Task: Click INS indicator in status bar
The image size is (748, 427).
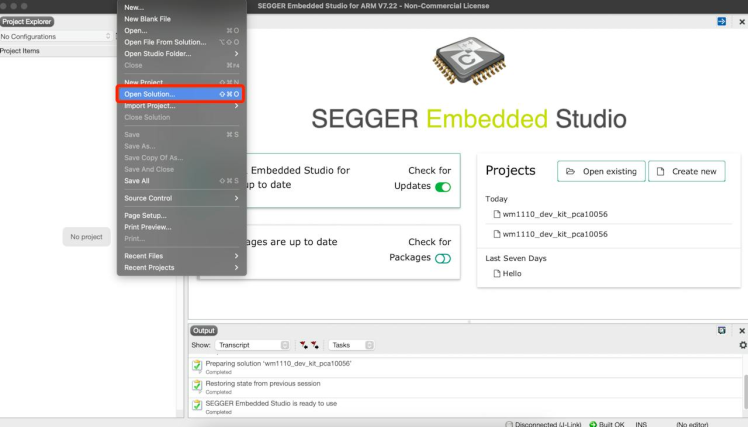Action: click(641, 424)
